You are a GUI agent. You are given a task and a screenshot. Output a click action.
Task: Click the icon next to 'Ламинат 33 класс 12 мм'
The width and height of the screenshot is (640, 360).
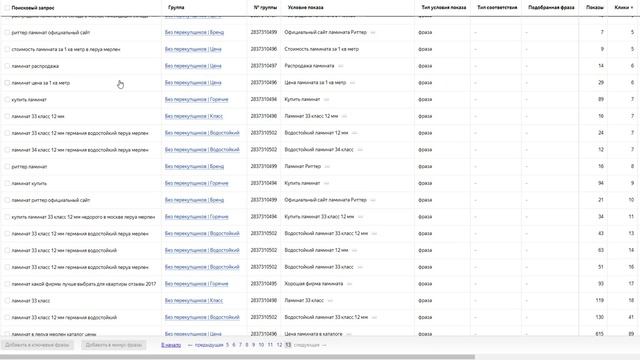[x=344, y=116]
